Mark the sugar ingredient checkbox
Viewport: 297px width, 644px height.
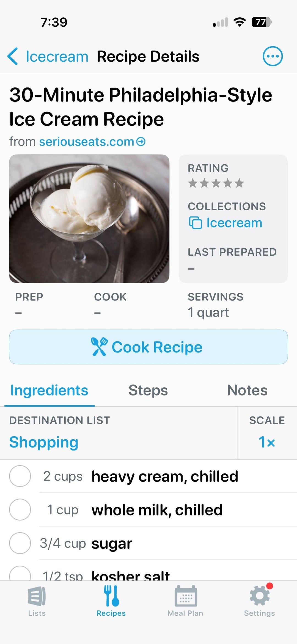(20, 543)
